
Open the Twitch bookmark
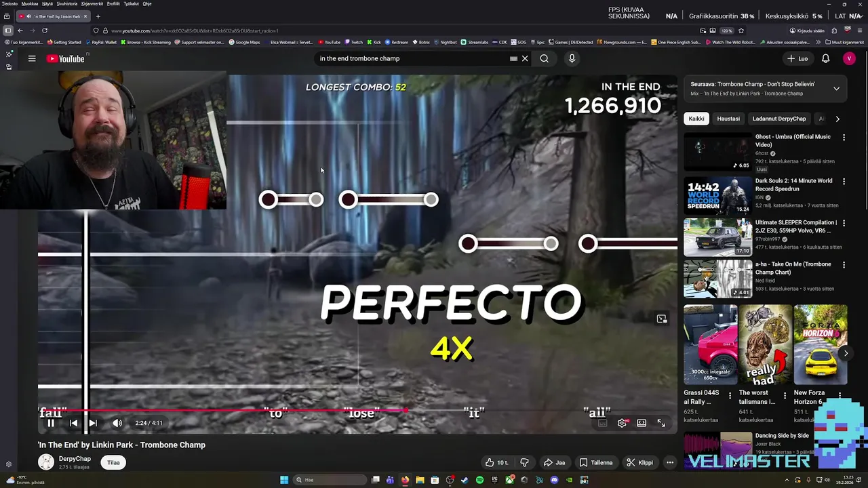pyautogui.click(x=353, y=42)
